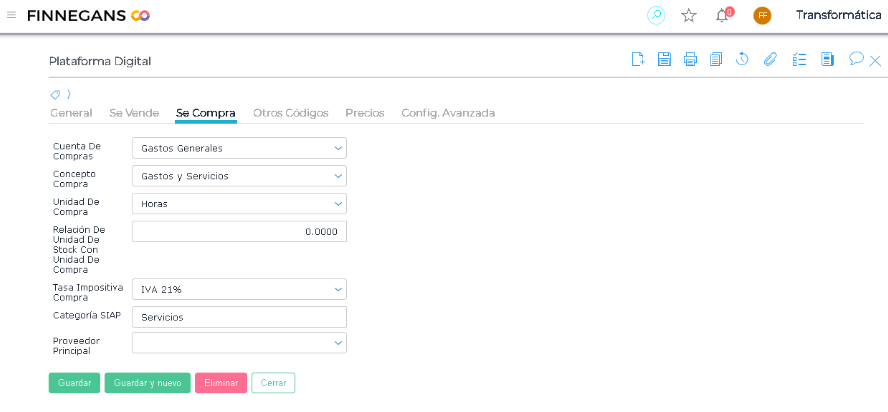The width and height of the screenshot is (888, 412).
Task: Open the Config. Avanzada tab
Action: [448, 113]
